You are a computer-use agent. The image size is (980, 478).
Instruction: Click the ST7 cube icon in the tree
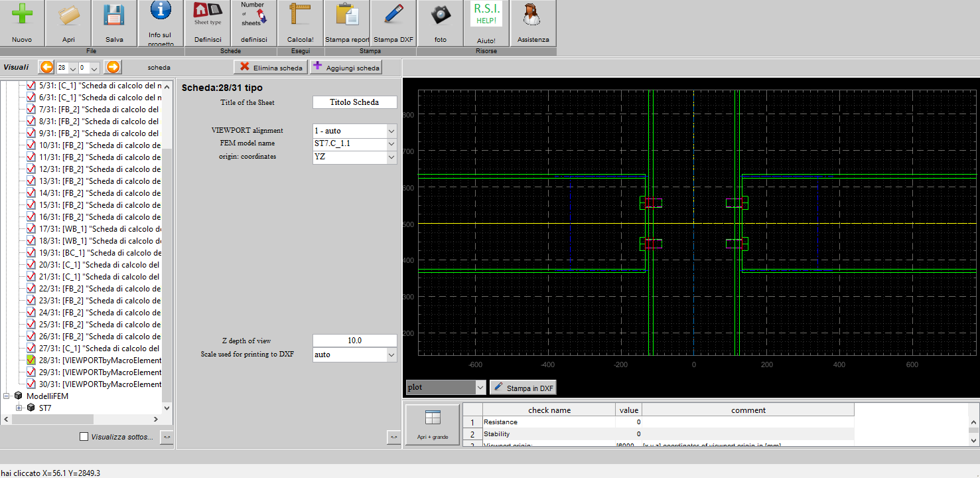tap(31, 408)
